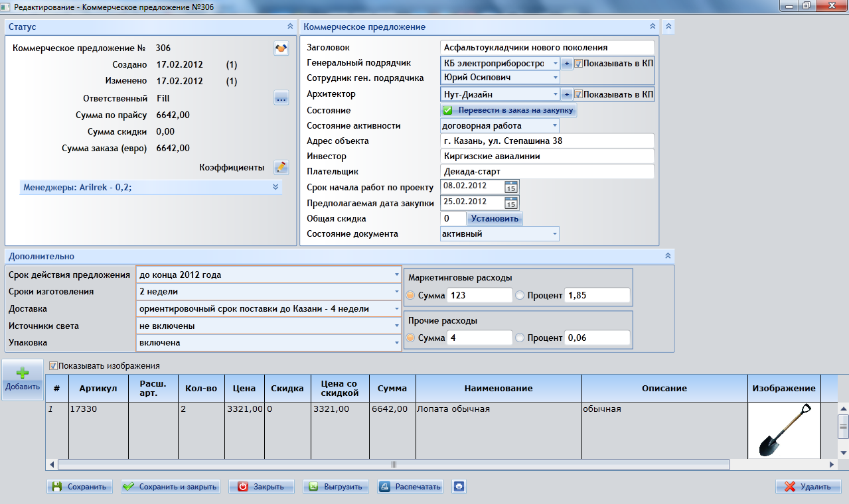Click the handshake icon next to proposal number
This screenshot has height=504, width=849.
tap(281, 48)
